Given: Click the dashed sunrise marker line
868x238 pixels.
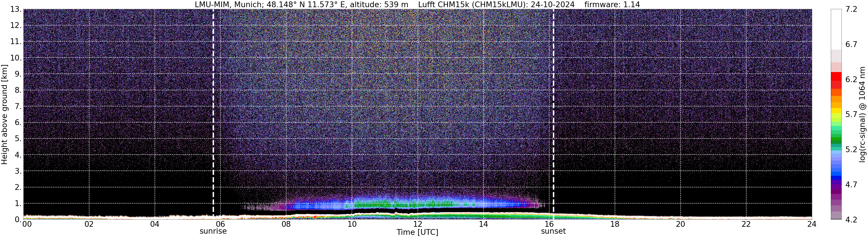Looking at the screenshot, I should [x=213, y=114].
